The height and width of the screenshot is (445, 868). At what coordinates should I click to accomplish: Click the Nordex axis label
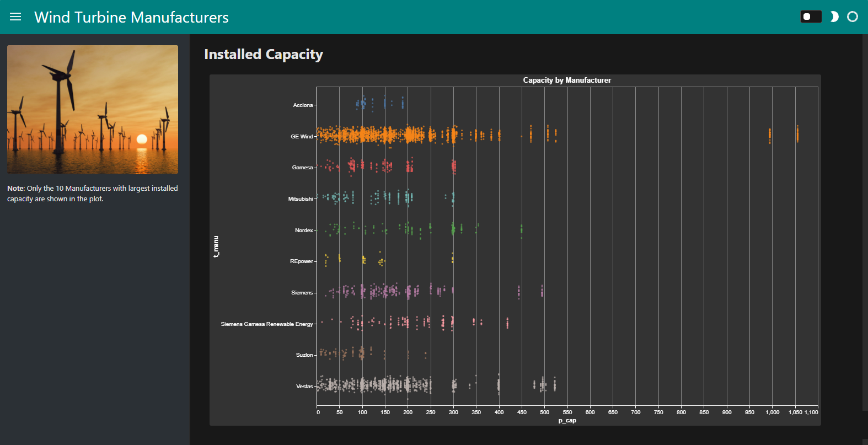tap(304, 230)
